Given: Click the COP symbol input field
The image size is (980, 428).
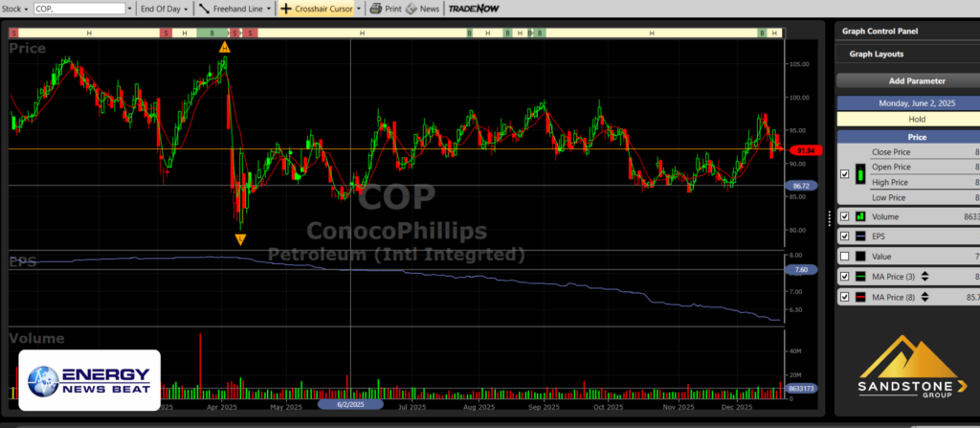Looking at the screenshot, I should (x=79, y=9).
